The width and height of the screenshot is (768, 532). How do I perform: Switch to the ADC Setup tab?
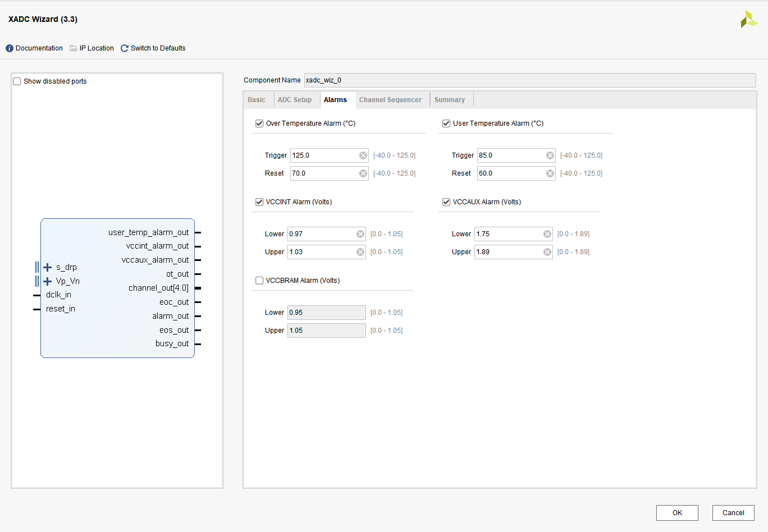[295, 100]
